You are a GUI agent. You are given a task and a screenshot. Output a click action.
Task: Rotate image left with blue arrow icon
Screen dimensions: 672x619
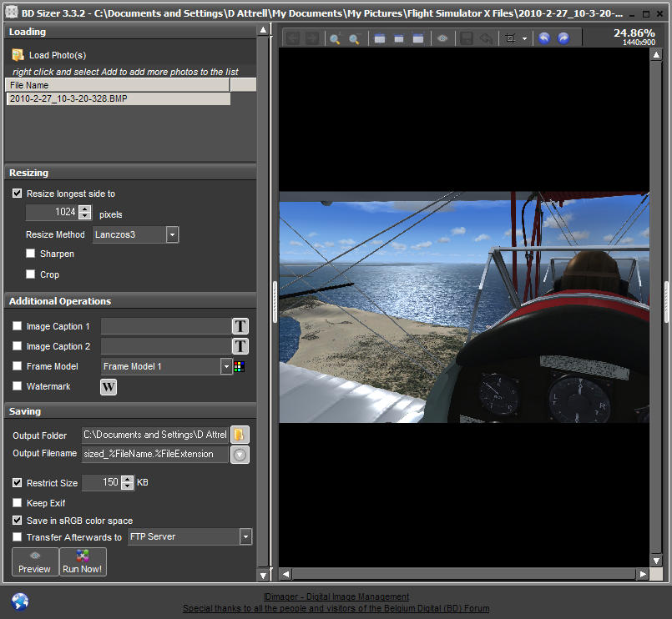(x=544, y=38)
